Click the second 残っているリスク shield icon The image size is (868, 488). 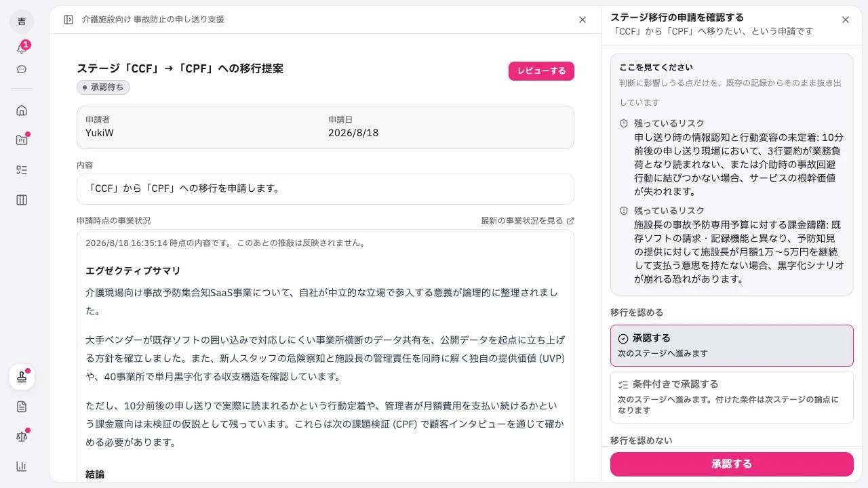(624, 211)
